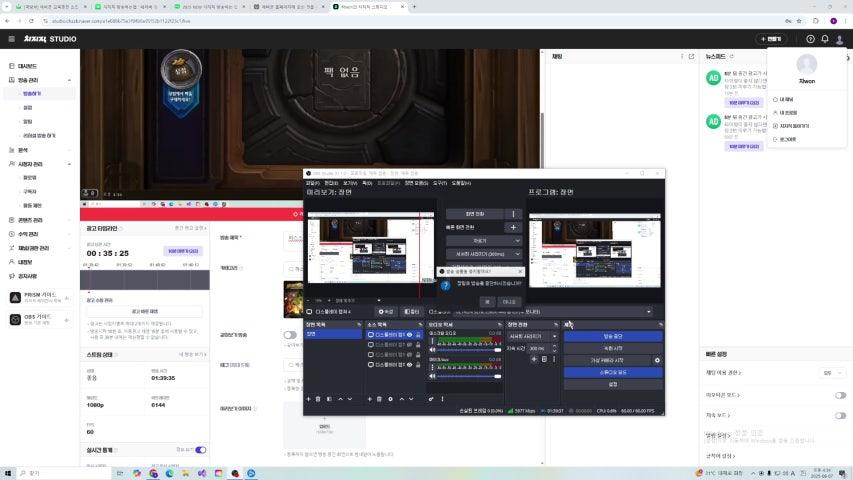
Task: Add quick transition with plus button in OBS
Action: (513, 227)
